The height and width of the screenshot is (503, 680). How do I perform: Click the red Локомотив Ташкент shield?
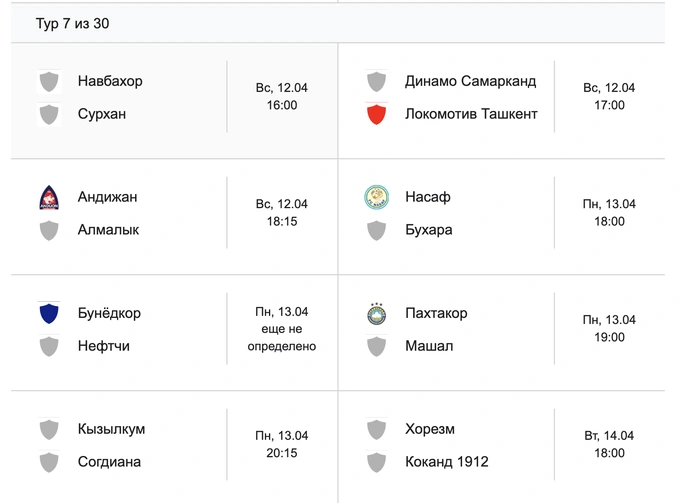376,114
